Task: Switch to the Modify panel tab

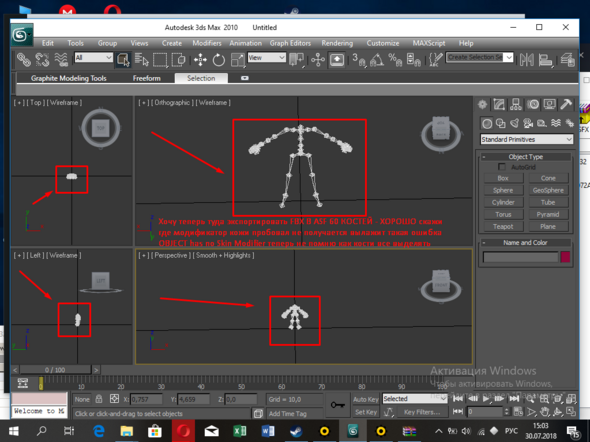Action: [499, 104]
